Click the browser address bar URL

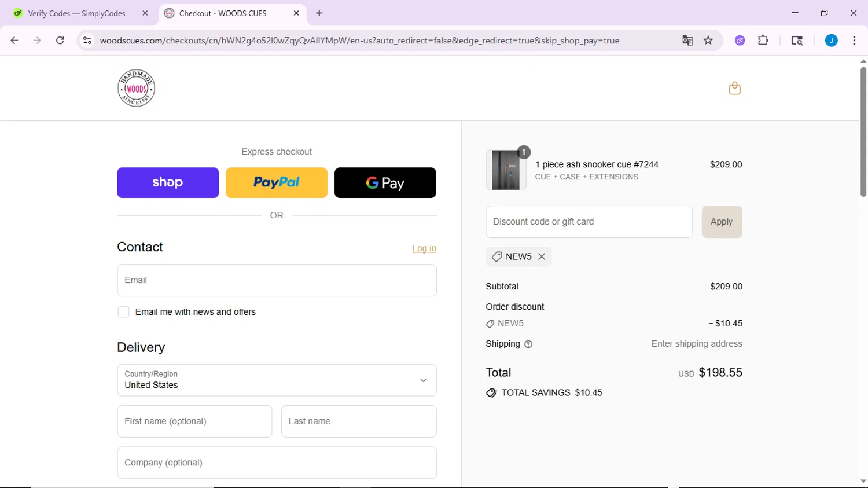[x=359, y=41]
